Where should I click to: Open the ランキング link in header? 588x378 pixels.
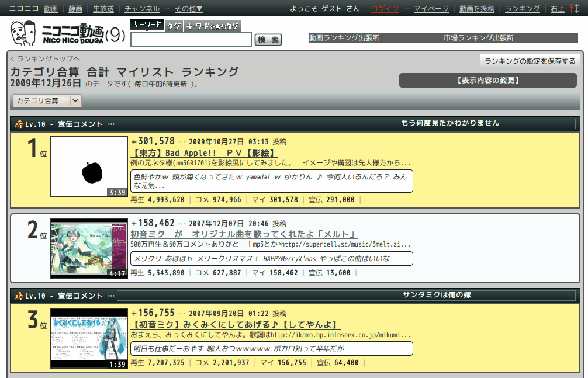tap(523, 8)
